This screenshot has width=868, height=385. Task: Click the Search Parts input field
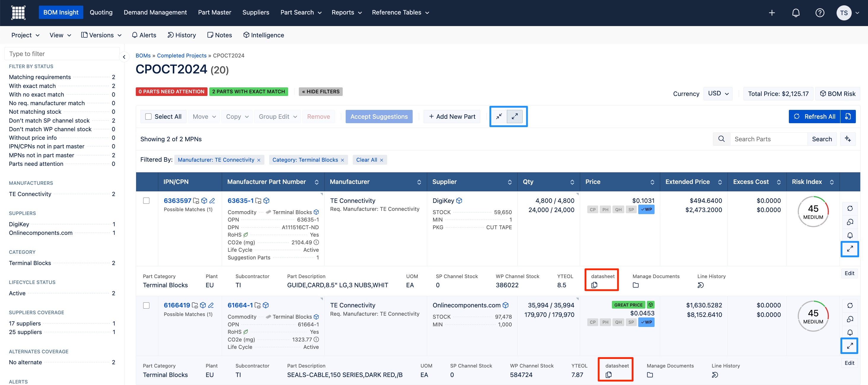click(768, 139)
